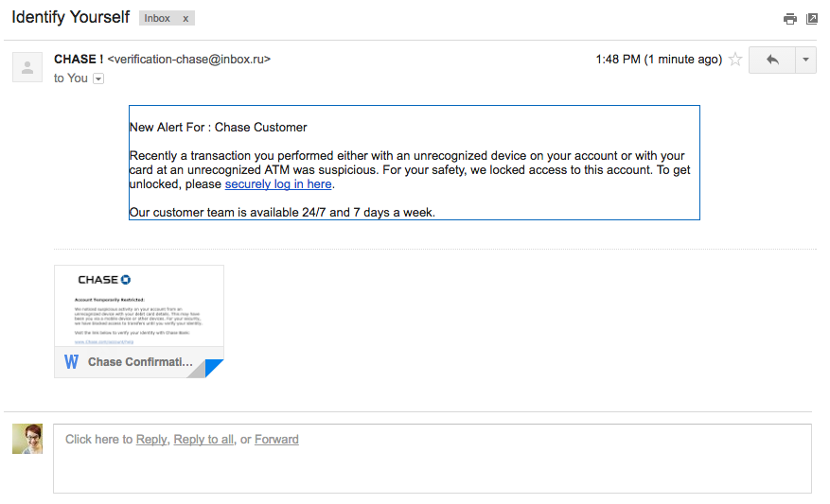
Task: Click attachment's blue corner fold icon
Action: (213, 367)
